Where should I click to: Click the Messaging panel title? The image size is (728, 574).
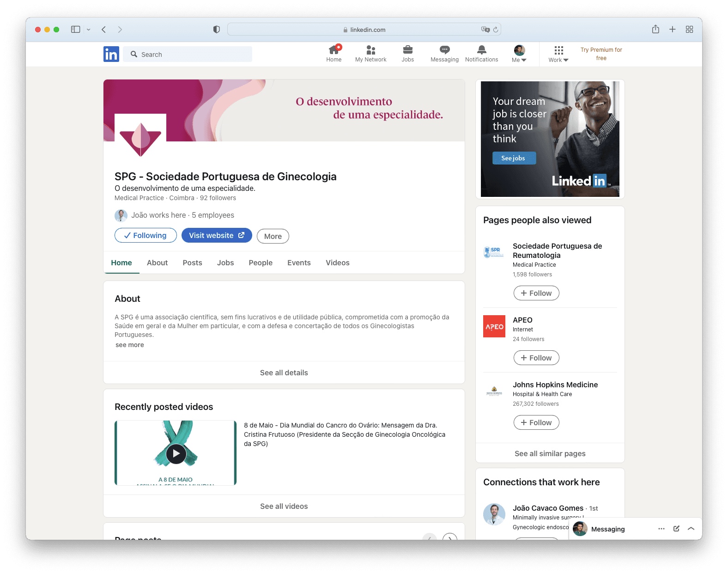[608, 529]
